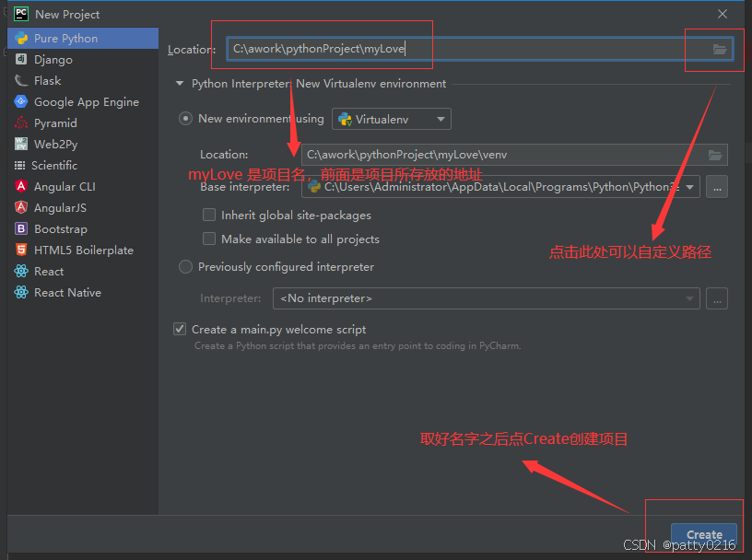Screen dimensions: 752x560
Task: Open Base interpreter dropdown
Action: [x=500, y=187]
